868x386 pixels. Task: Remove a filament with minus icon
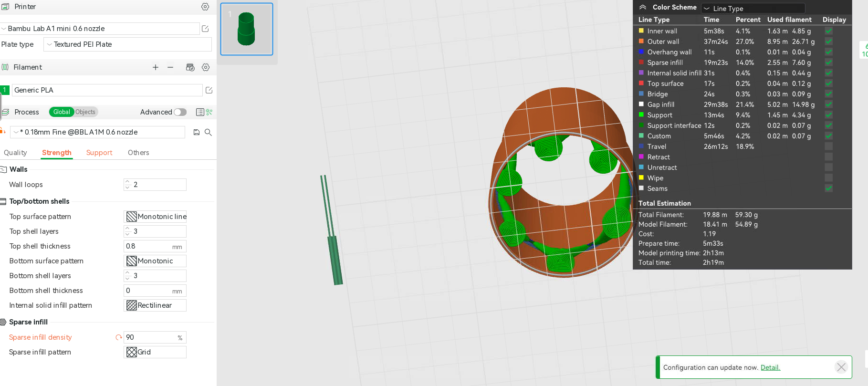point(170,67)
